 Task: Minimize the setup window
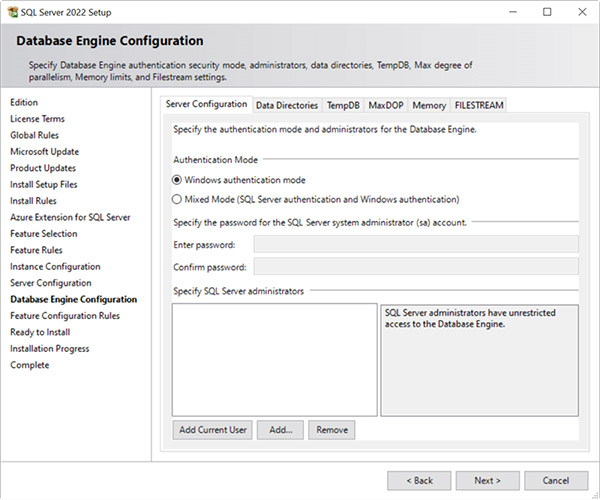coord(513,12)
